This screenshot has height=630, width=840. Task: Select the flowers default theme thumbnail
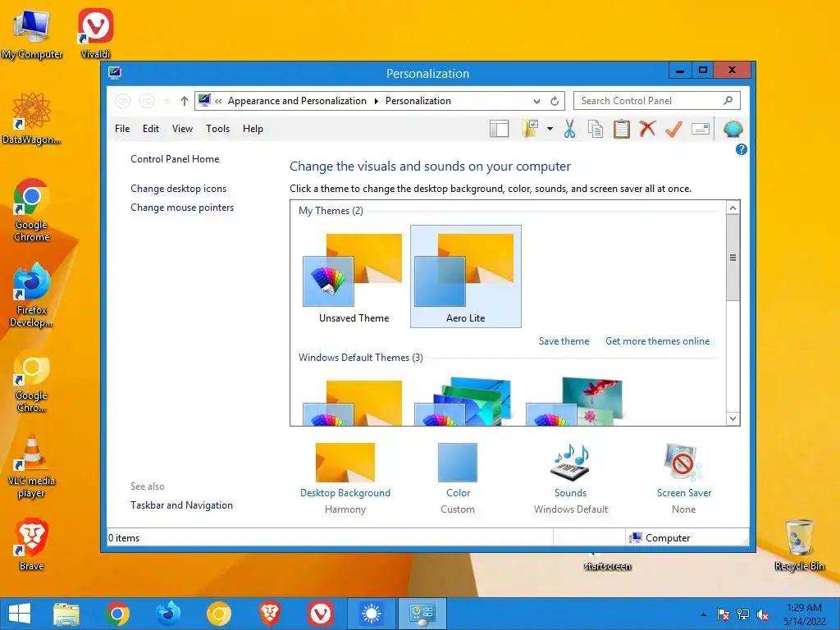click(574, 401)
